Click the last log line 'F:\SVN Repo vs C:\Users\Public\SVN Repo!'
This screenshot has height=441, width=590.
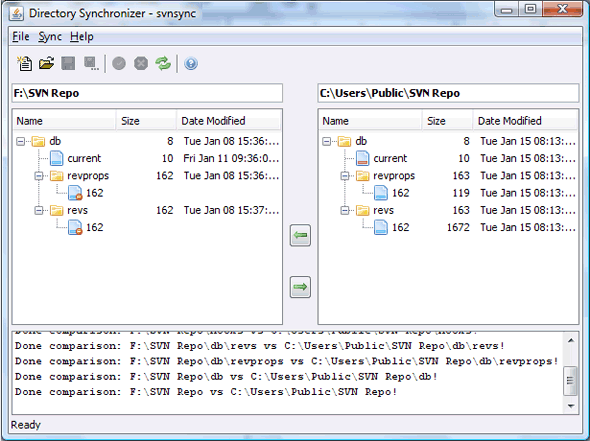[206, 392]
